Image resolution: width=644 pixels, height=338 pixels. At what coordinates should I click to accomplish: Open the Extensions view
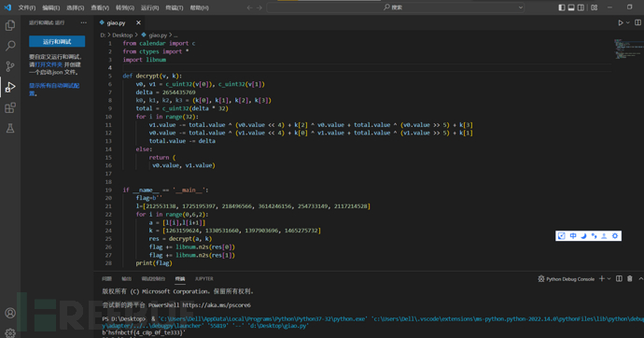(10, 107)
